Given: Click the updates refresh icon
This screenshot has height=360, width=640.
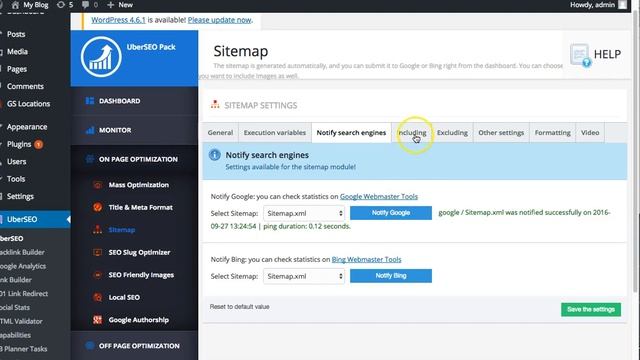Looking at the screenshot, I should coord(61,5).
